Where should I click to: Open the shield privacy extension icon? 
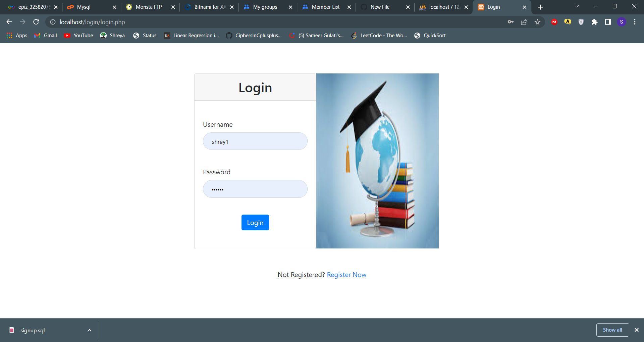(x=581, y=22)
